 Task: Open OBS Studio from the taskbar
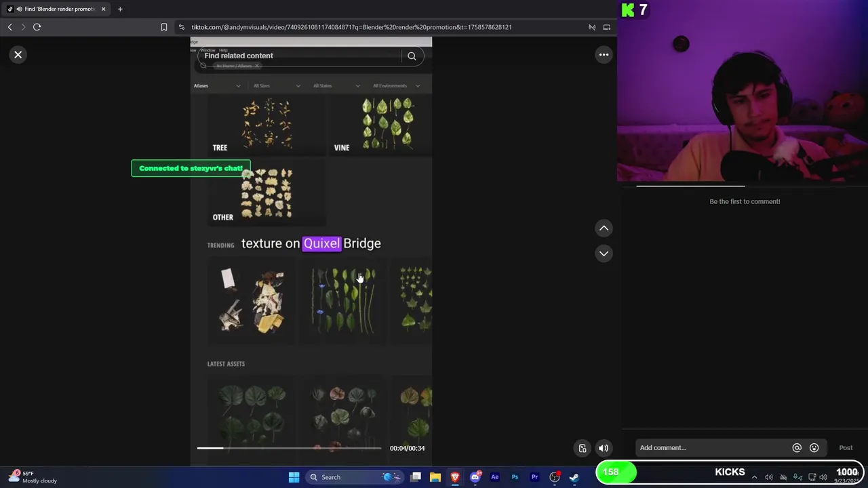point(555,477)
